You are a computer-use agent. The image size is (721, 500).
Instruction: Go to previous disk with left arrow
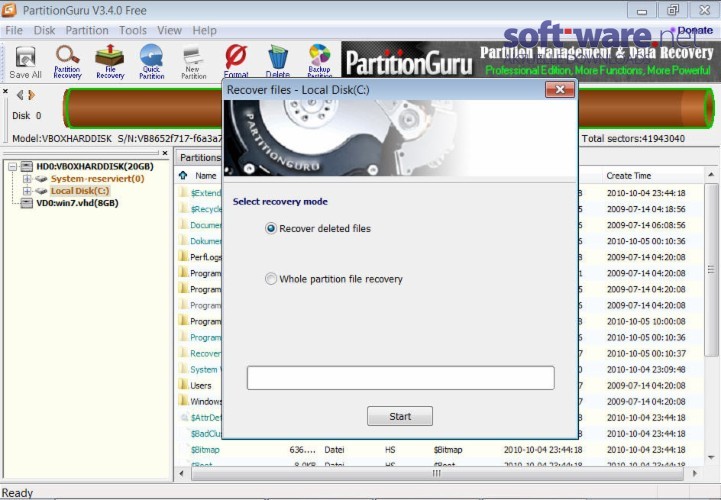20,95
